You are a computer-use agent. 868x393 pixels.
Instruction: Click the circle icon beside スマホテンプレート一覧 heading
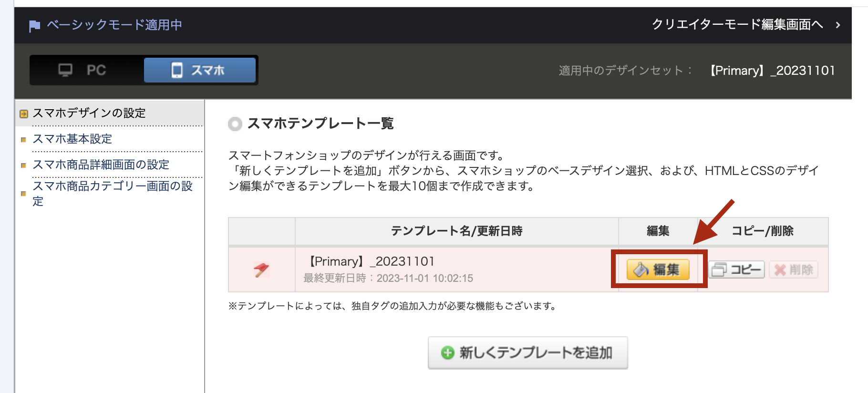[235, 124]
